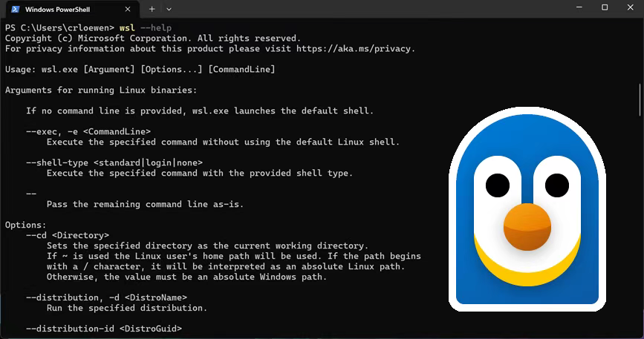Click the vertical scrollbar thumb
Screen dimensions: 644x339
click(x=640, y=99)
